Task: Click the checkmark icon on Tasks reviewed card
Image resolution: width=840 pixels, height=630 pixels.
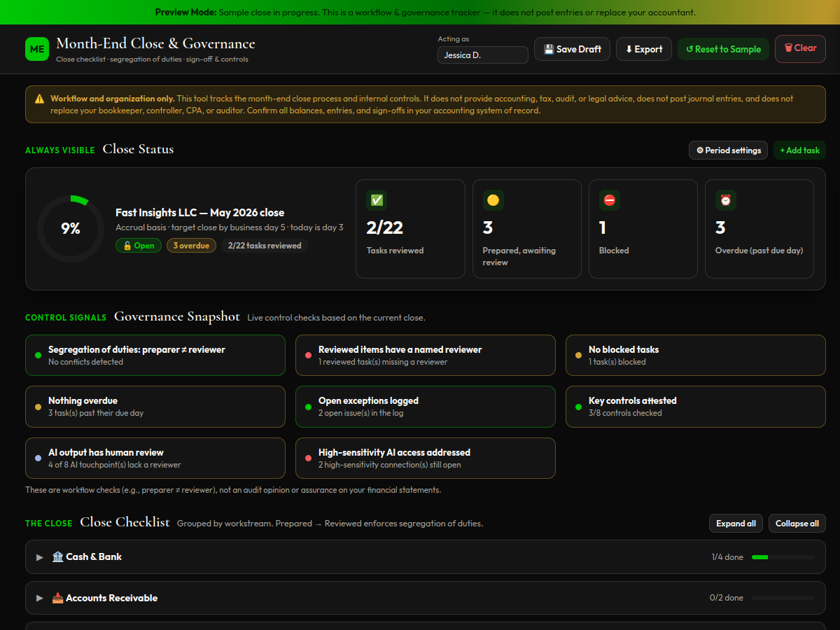Action: tap(377, 200)
